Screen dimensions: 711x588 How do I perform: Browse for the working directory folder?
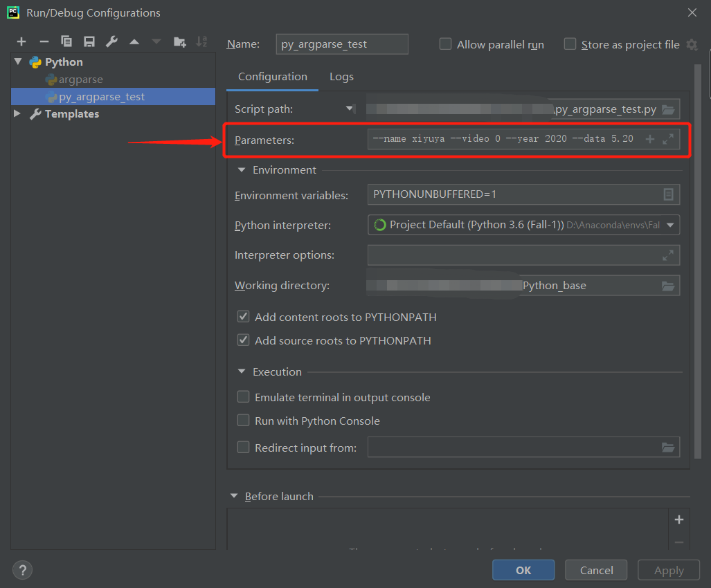tap(668, 286)
